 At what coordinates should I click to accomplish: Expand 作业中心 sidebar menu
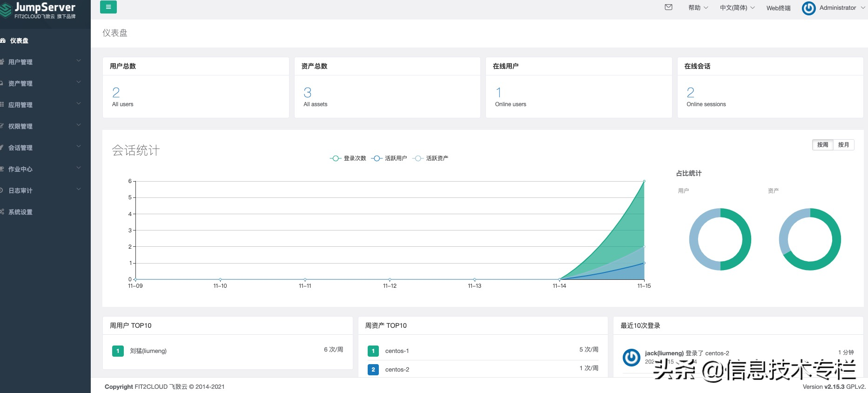pyautogui.click(x=45, y=169)
